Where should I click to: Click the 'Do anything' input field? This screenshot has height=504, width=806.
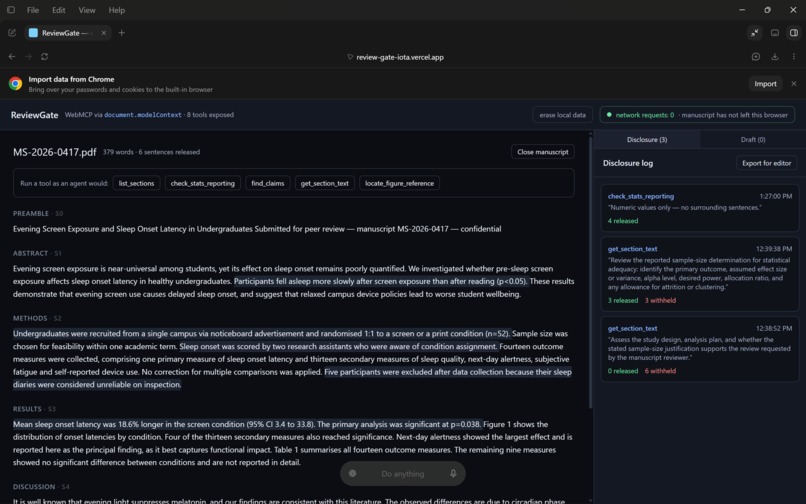(x=402, y=474)
